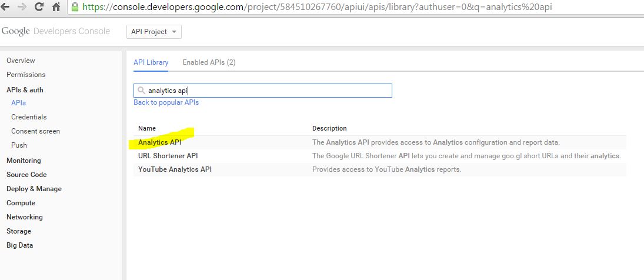The height and width of the screenshot is (280, 644).
Task: Click the browser address bar URL
Action: 317,6
